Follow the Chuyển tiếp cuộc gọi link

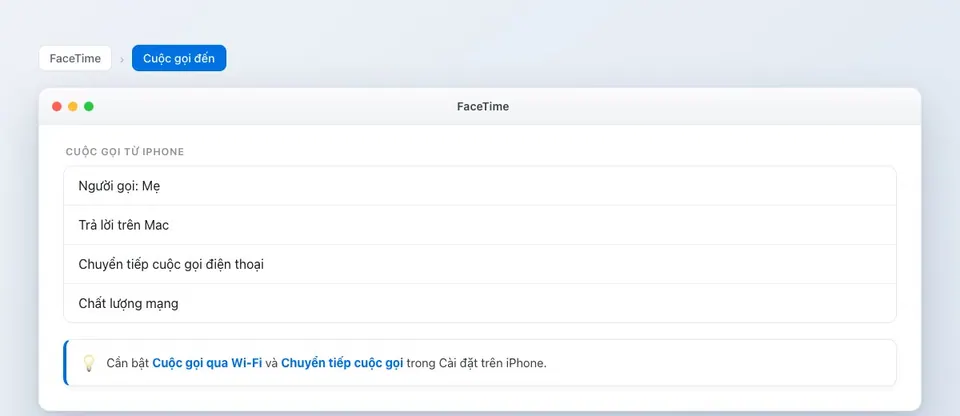point(342,363)
